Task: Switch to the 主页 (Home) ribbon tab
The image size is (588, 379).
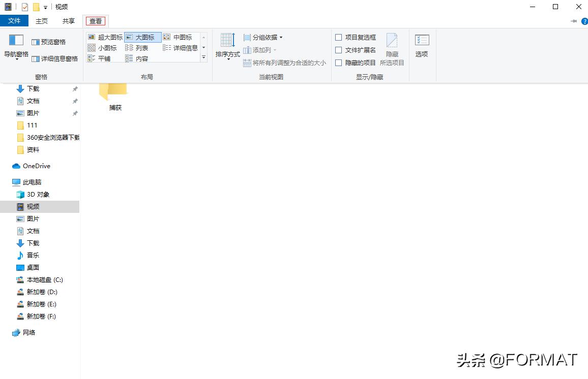Action: pyautogui.click(x=41, y=21)
